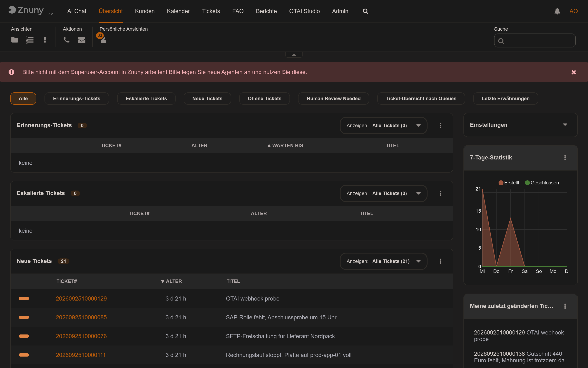
Task: Open Erinnerungs-Tickets widget three-dot menu
Action: (440, 125)
